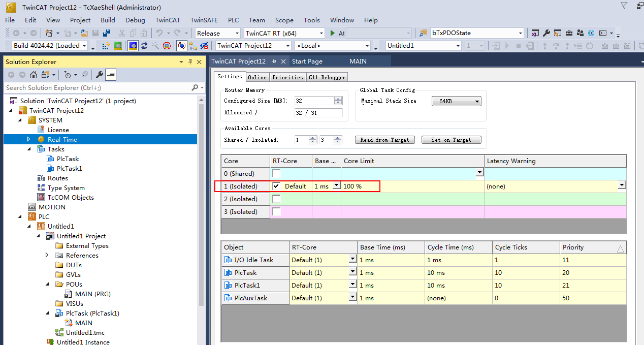Image resolution: width=644 pixels, height=345 pixels.
Task: Open the RT-Core dropdown for PlcAuxTask
Action: pyautogui.click(x=352, y=298)
